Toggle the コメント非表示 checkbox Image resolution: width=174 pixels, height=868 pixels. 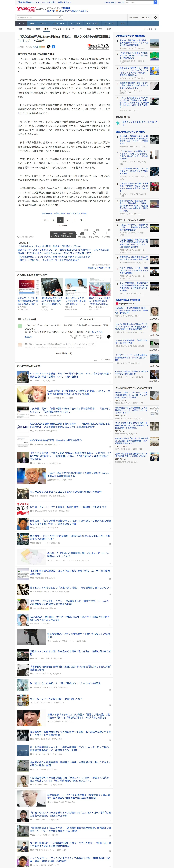pos(96,359)
